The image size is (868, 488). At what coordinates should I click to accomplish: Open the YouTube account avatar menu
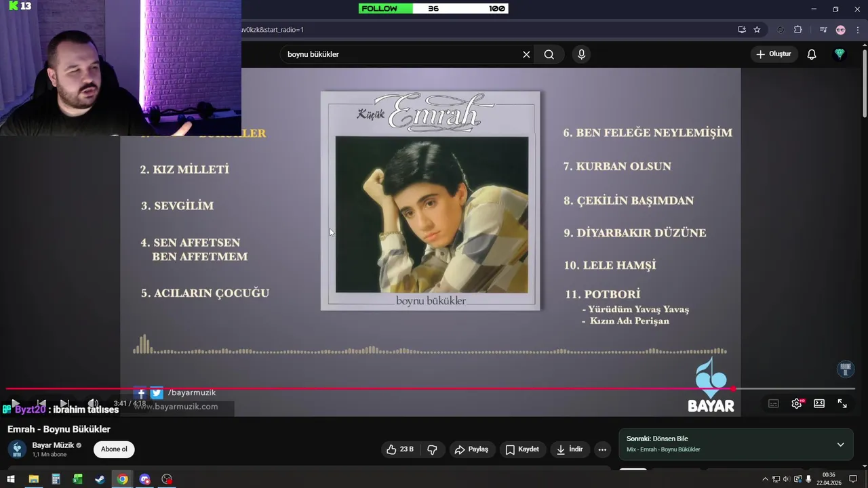(840, 54)
